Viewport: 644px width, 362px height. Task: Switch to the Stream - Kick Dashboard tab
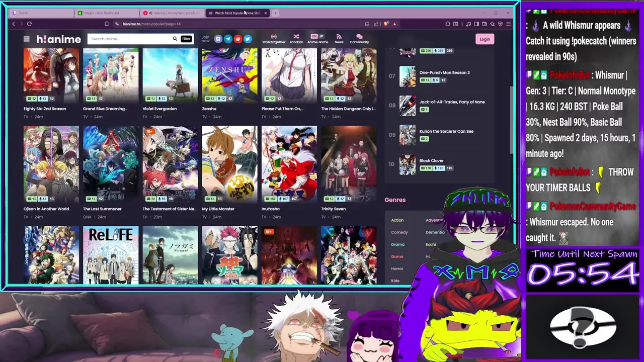107,13
